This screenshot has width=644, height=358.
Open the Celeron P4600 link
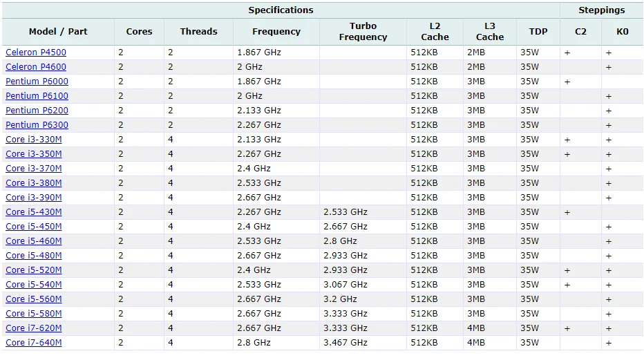[36, 67]
